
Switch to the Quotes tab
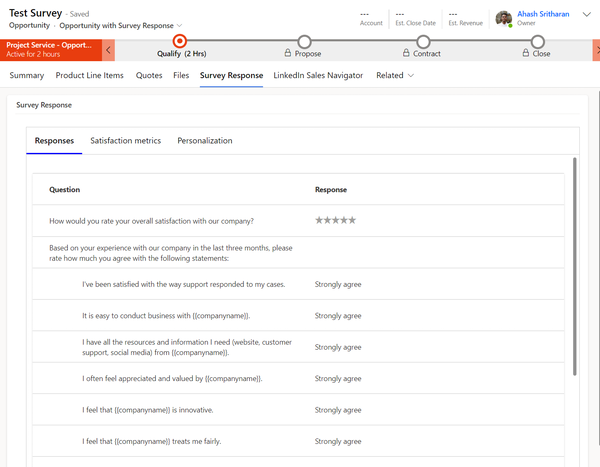pyautogui.click(x=149, y=75)
